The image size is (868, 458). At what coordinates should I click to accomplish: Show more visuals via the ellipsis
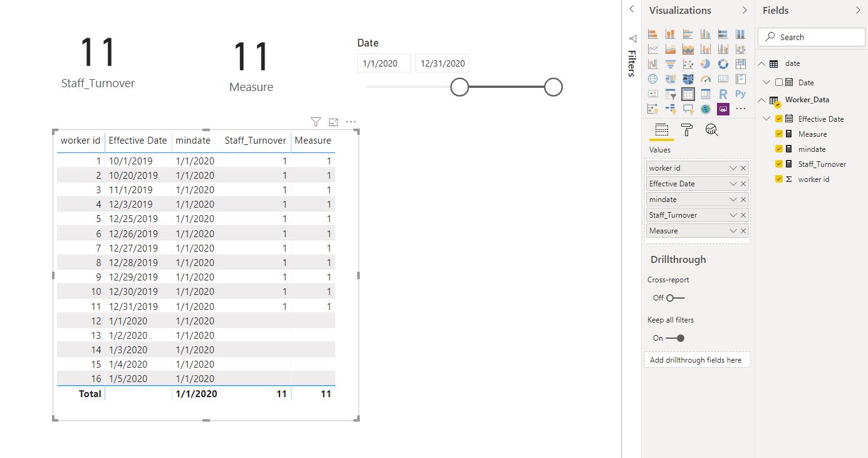pos(741,109)
